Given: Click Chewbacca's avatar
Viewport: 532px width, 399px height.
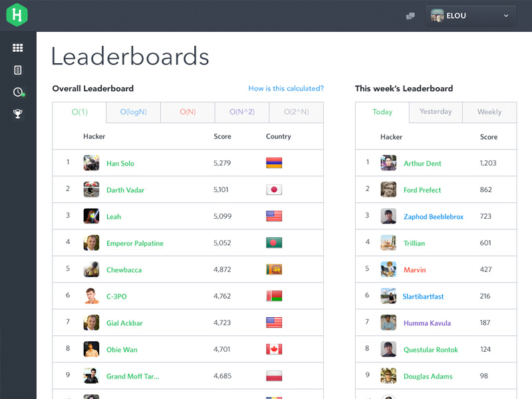Looking at the screenshot, I should coord(91,269).
